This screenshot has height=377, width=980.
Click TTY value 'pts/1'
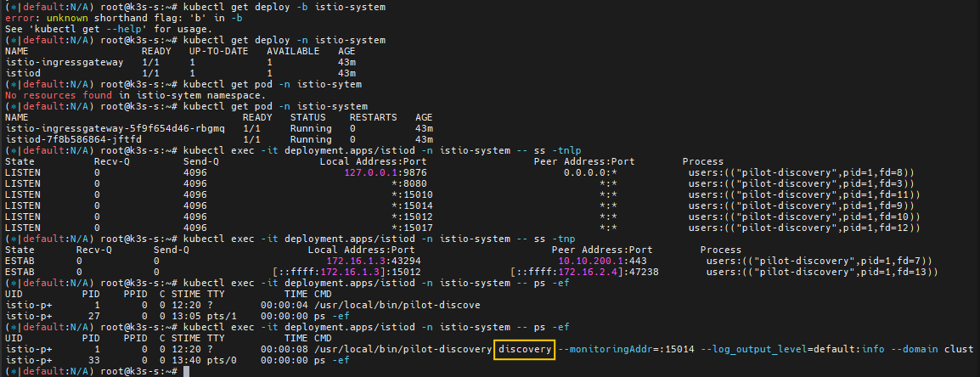222,317
